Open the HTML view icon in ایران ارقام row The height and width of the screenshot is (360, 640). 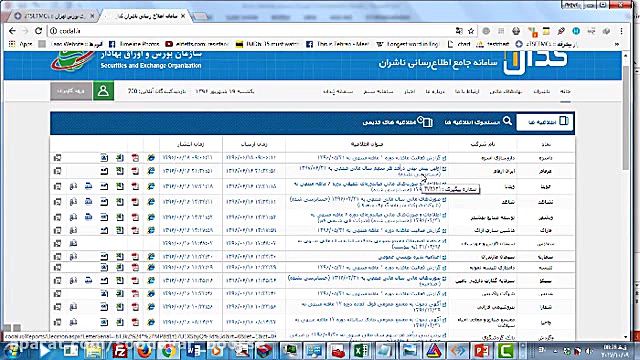[x=151, y=171]
